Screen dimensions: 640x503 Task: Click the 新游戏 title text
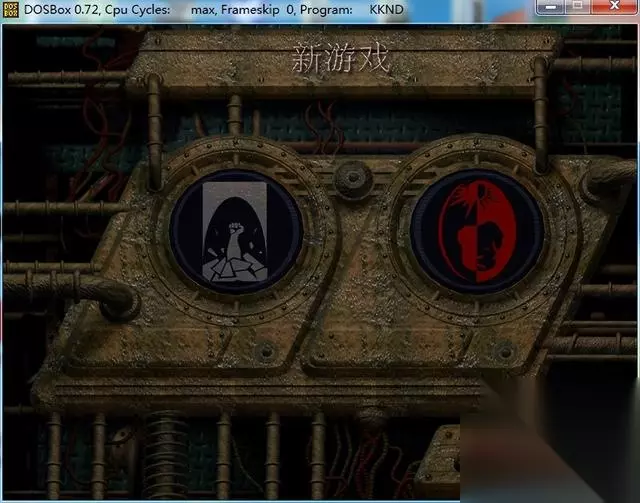(340, 59)
